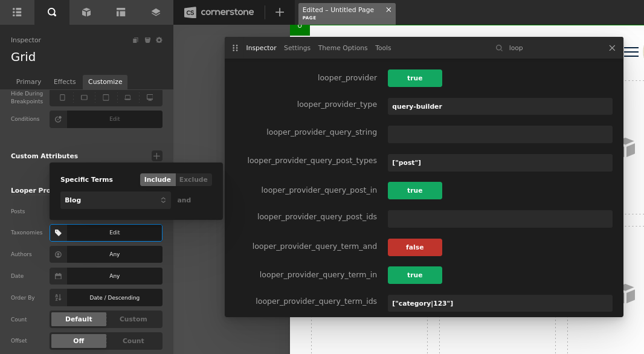The height and width of the screenshot is (354, 644).
Task: Toggle looper_provider_query_term_and false switch
Action: pos(414,247)
